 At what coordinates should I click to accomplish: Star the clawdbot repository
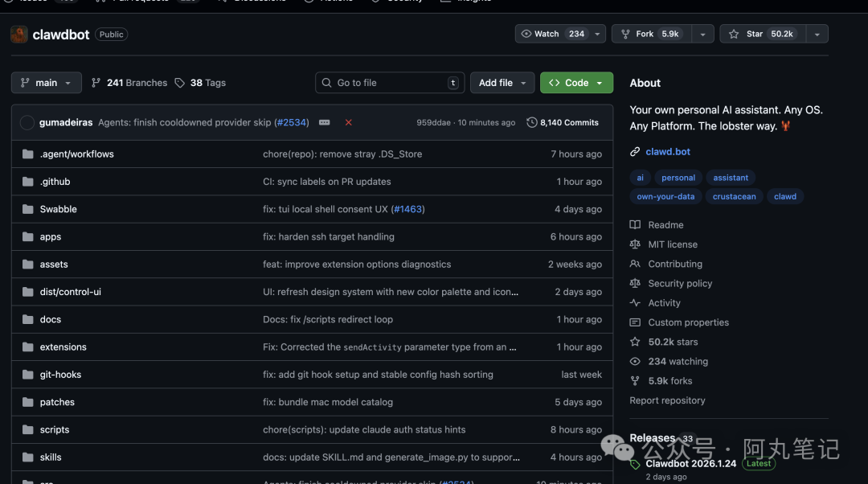tap(763, 34)
